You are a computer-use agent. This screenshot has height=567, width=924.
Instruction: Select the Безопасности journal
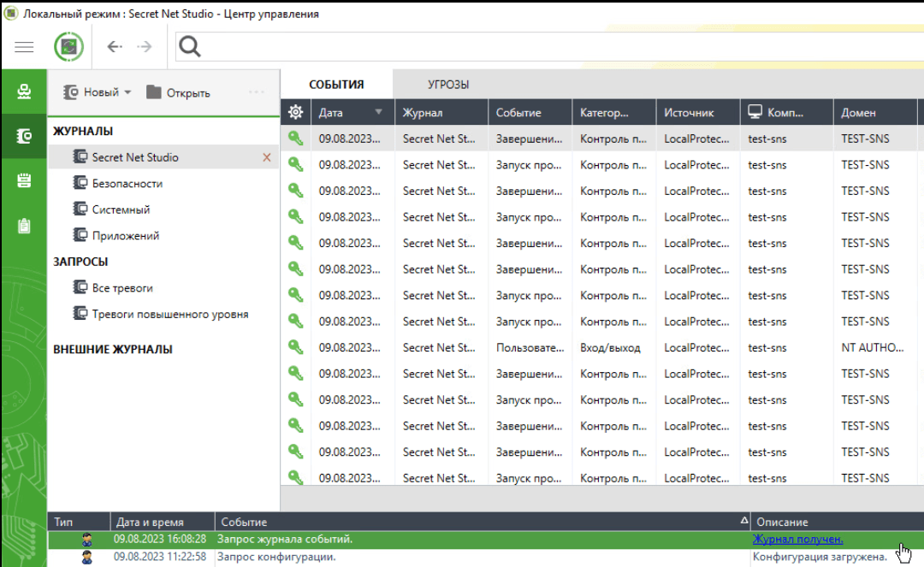coord(127,183)
